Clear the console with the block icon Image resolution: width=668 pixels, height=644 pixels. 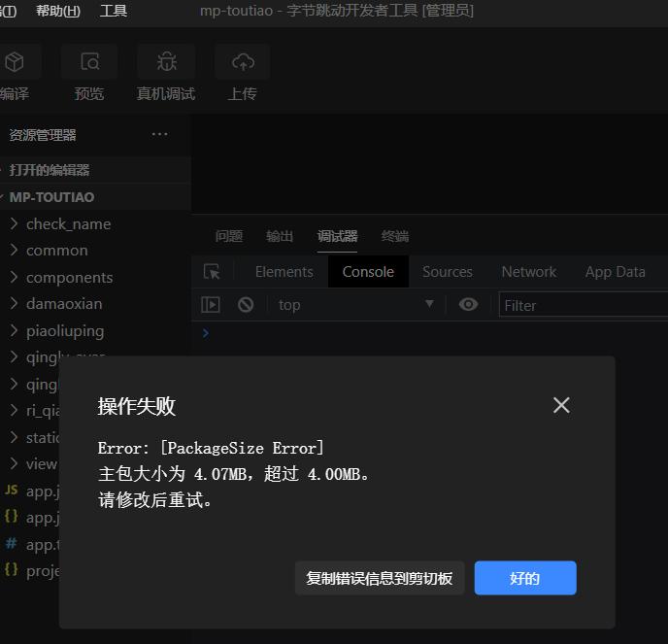[246, 304]
